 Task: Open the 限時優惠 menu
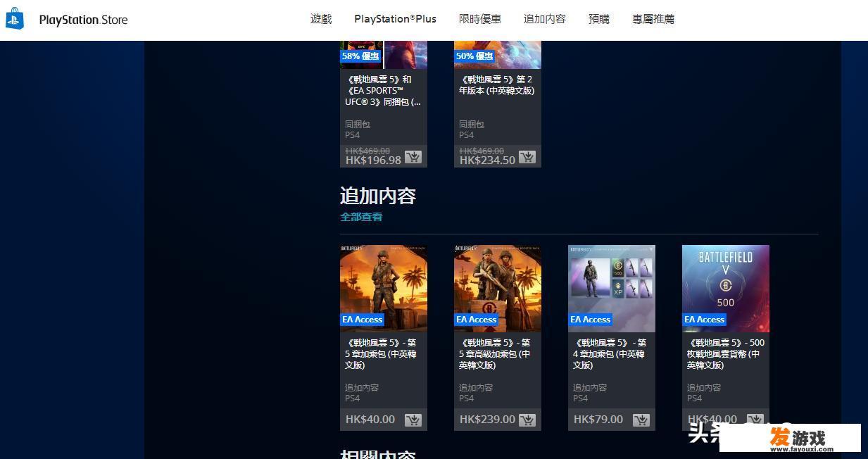[x=480, y=19]
